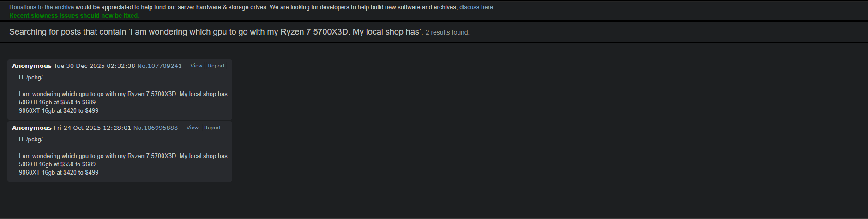Click Anonymous name on the December post

tap(32, 66)
